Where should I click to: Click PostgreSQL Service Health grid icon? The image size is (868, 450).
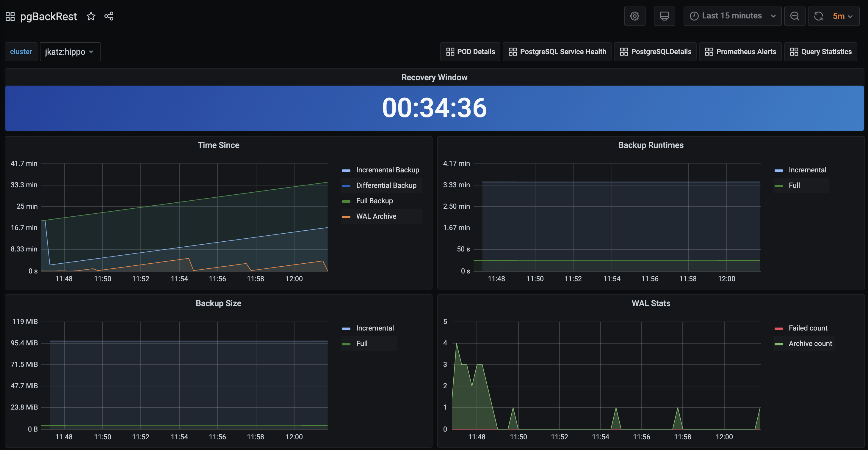513,52
